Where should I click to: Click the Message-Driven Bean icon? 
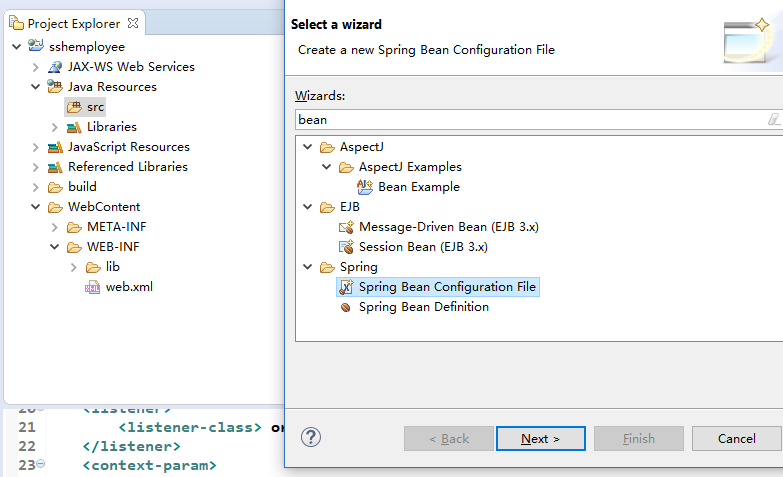346,227
